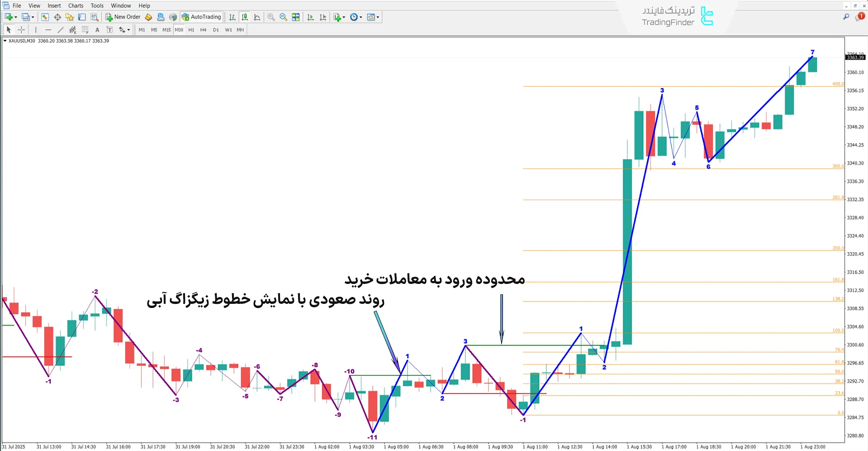Zoom out of the chart
Screen dimensions: 868x451
coord(283,17)
